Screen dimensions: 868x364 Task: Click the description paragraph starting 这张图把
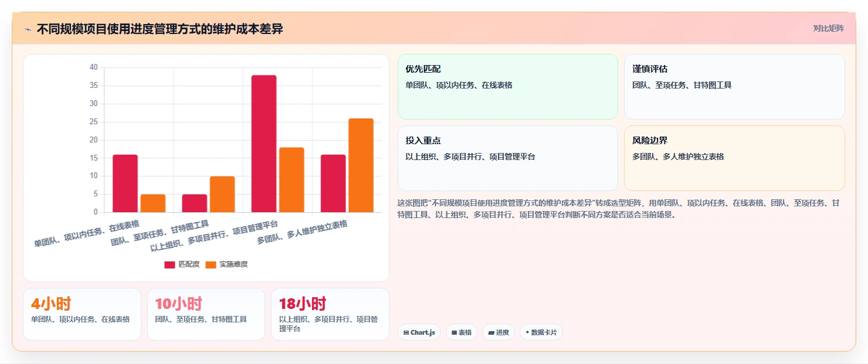(x=619, y=209)
